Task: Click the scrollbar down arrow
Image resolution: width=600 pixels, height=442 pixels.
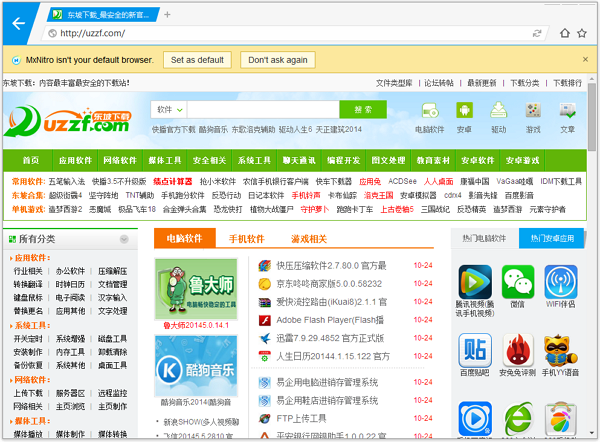Action: click(x=592, y=433)
